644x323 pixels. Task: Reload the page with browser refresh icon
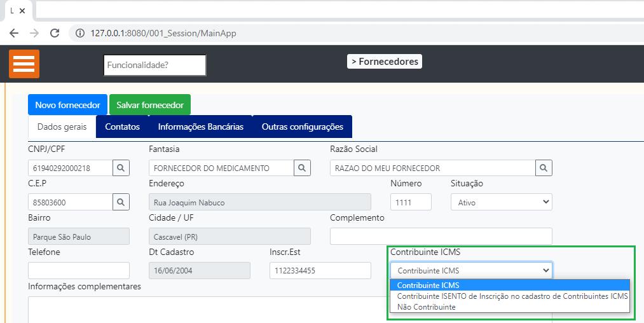(x=55, y=33)
